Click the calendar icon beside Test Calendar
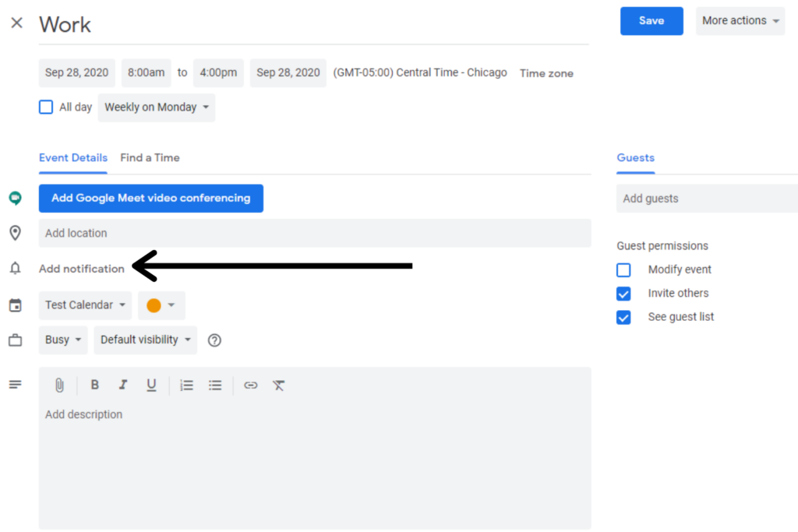 click(16, 305)
